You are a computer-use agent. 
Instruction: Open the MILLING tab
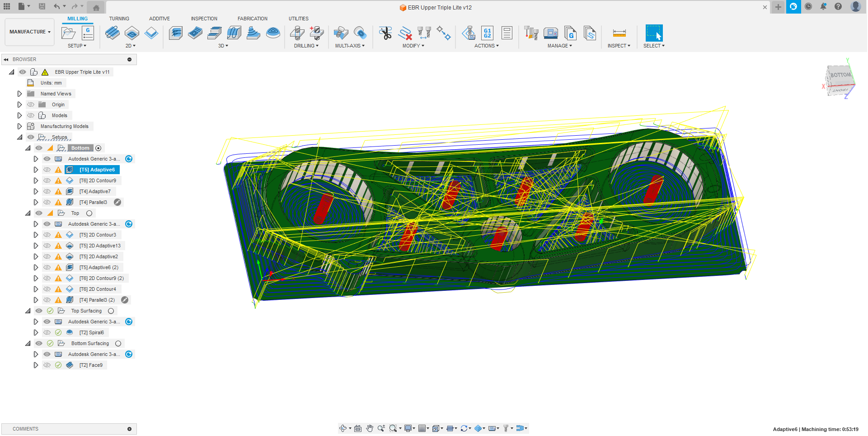[77, 19]
